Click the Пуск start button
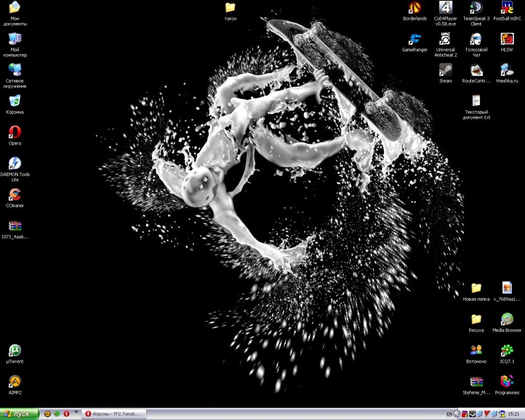525x420 pixels. pyautogui.click(x=20, y=414)
